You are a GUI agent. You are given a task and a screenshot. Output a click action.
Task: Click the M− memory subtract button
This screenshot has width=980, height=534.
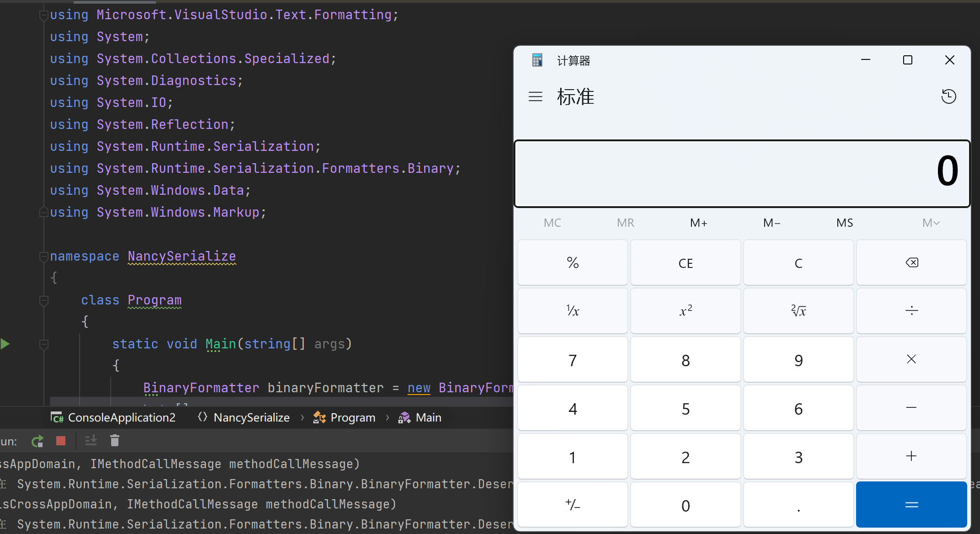[772, 223]
